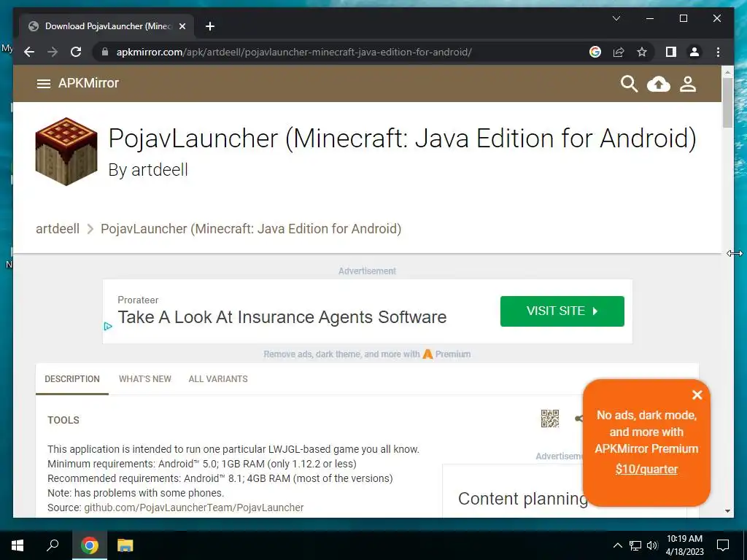Show the QR code for this app
This screenshot has height=560, width=747.
pyautogui.click(x=550, y=419)
